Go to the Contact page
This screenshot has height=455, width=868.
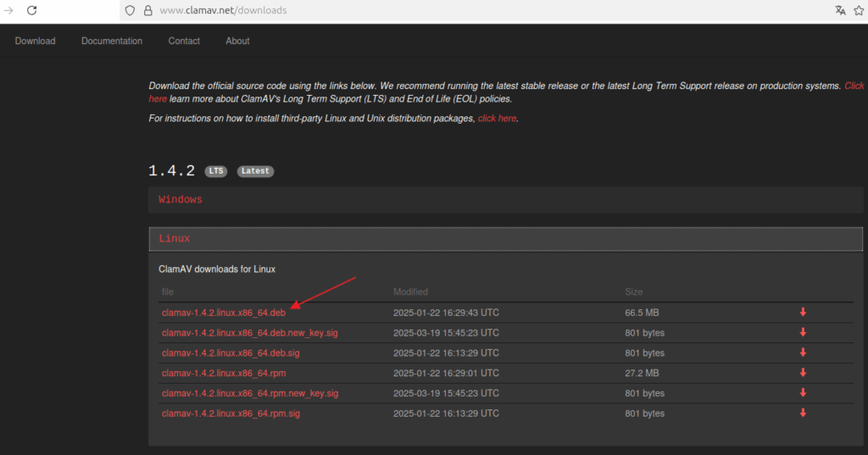click(184, 41)
